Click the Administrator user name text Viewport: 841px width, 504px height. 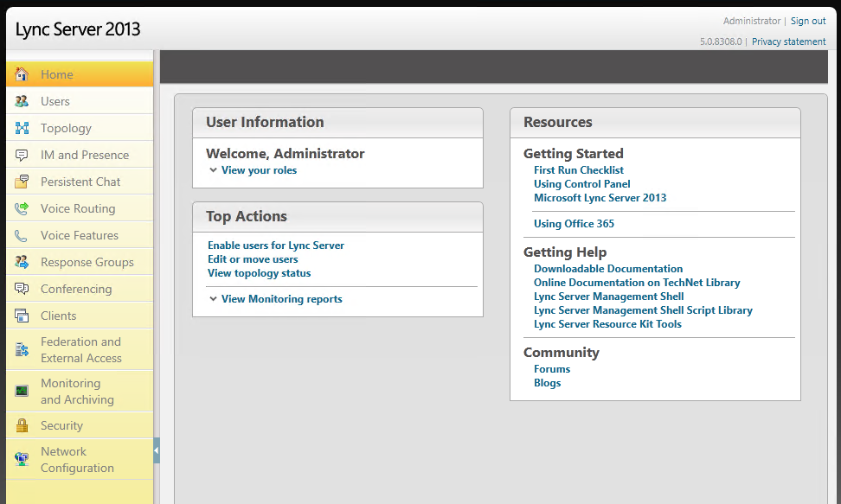tap(751, 21)
